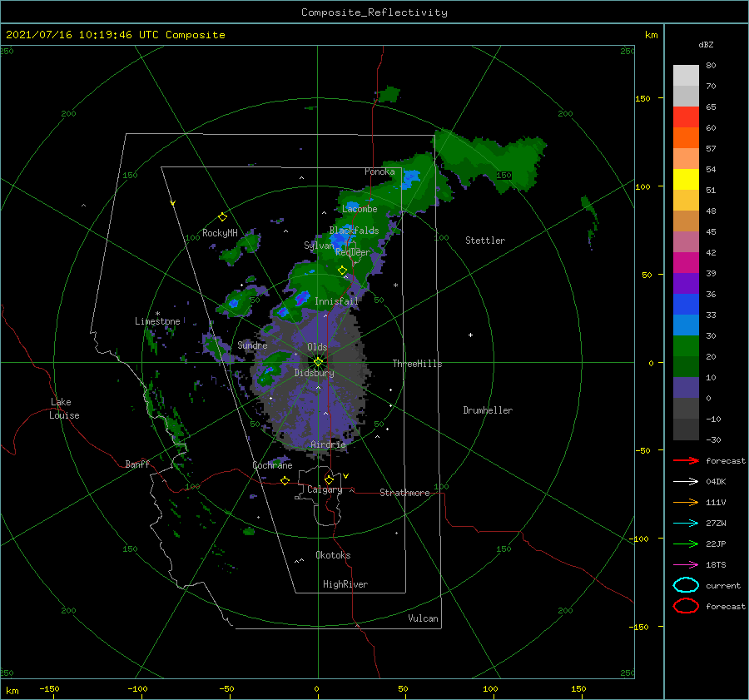Click the Sylvan label
Viewport: 749px width, 700px height.
(319, 246)
